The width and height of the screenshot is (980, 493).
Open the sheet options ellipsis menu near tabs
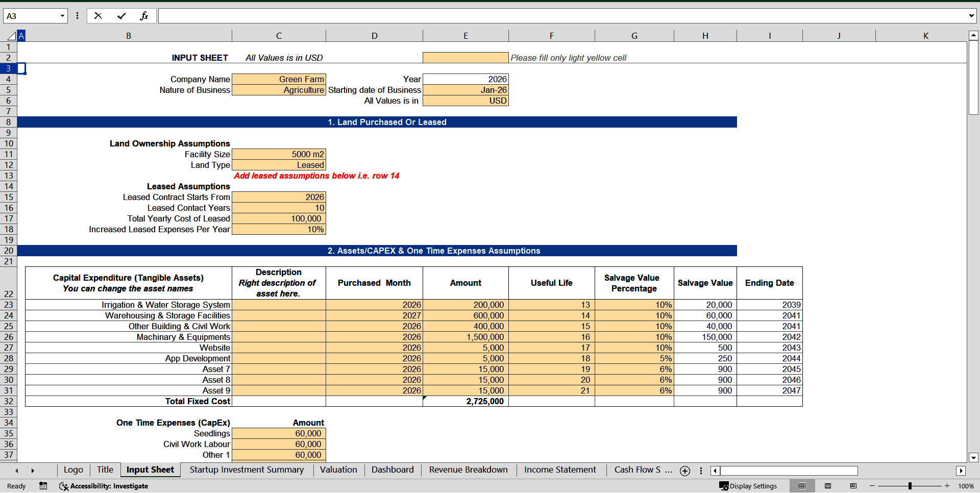coord(701,471)
